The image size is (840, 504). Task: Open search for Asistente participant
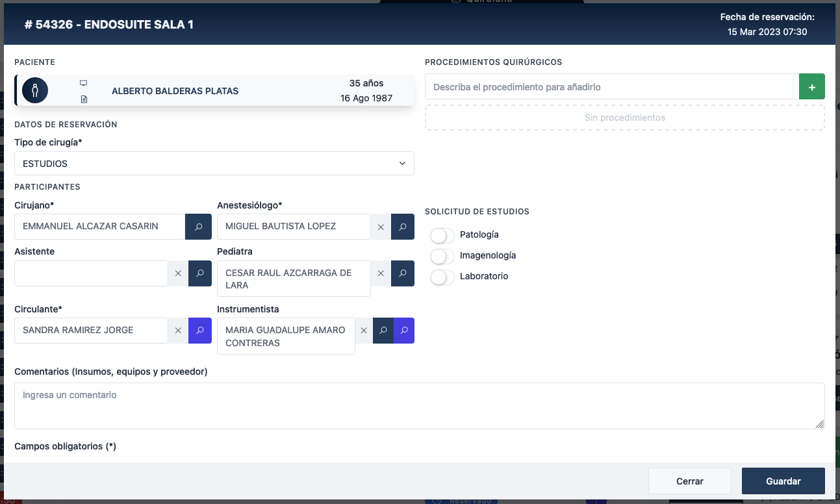[200, 273]
